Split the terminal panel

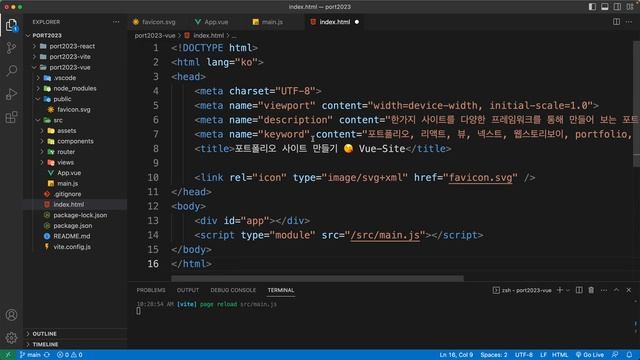(579, 290)
